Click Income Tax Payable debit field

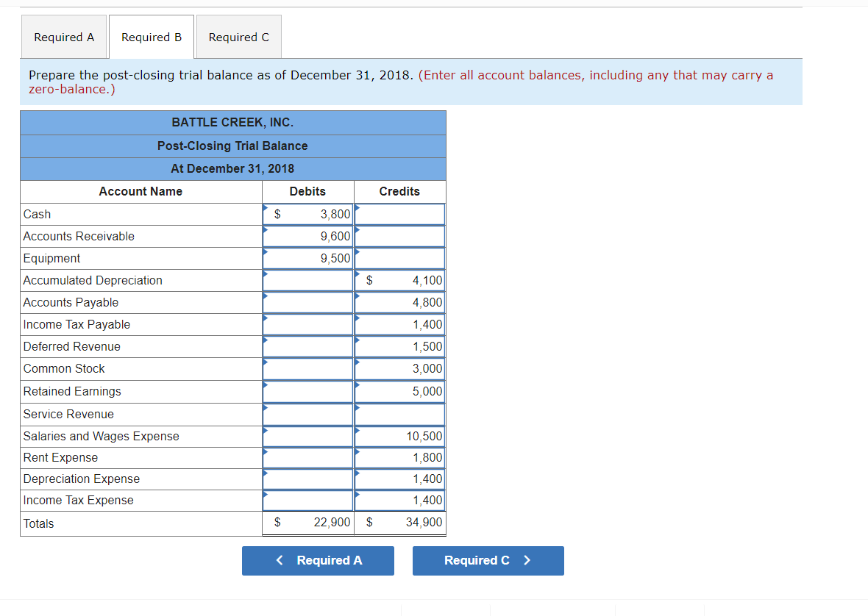pos(307,325)
